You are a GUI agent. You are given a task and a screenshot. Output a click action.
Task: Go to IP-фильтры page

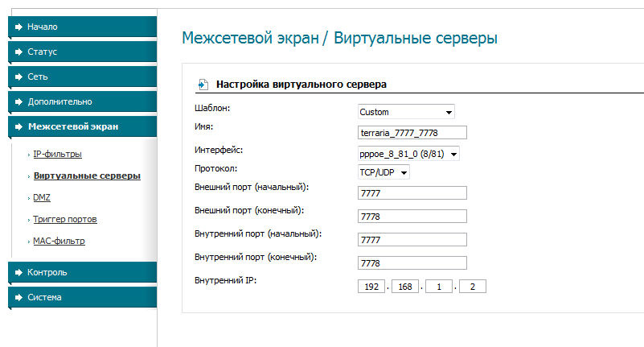tap(57, 154)
